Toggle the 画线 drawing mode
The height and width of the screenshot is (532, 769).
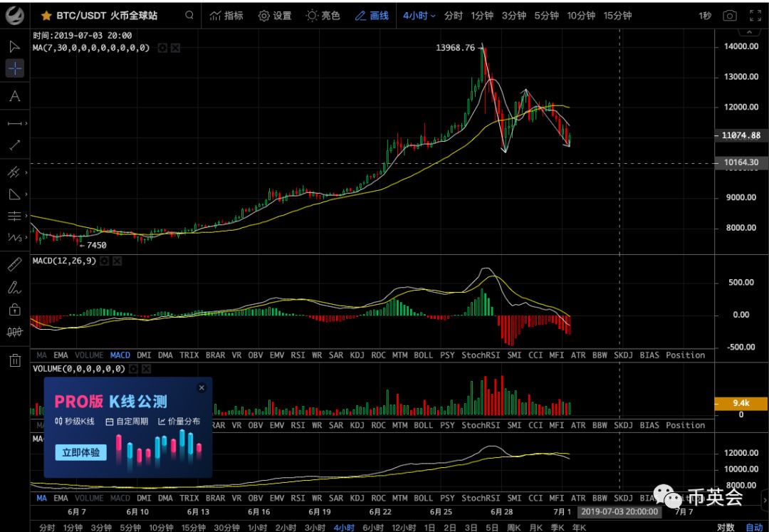(372, 16)
